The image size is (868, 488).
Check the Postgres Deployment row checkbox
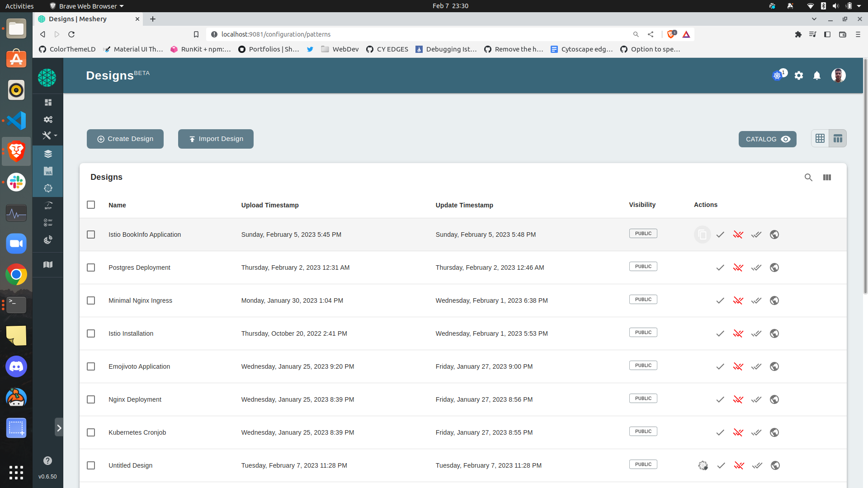coord(91,267)
